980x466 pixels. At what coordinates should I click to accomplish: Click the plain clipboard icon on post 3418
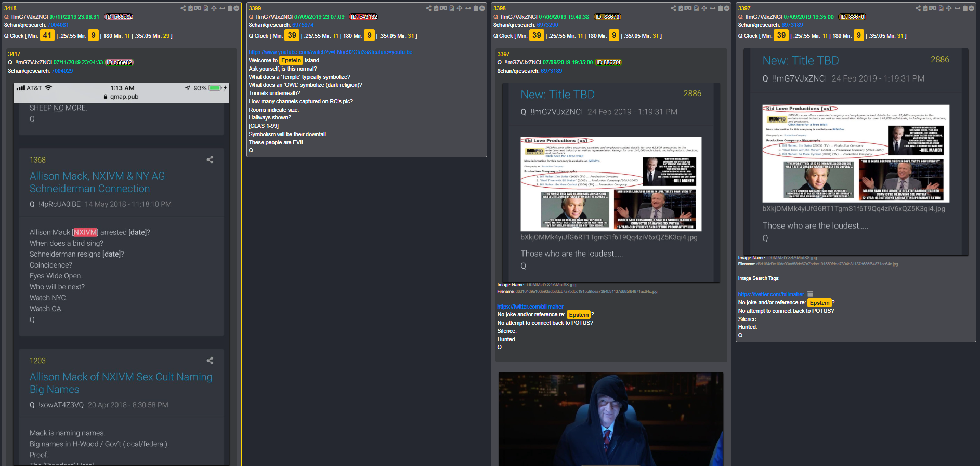pyautogui.click(x=230, y=8)
